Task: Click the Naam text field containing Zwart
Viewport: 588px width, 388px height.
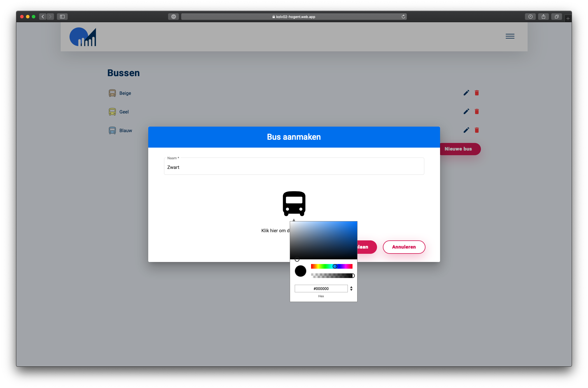Action: 294,167
